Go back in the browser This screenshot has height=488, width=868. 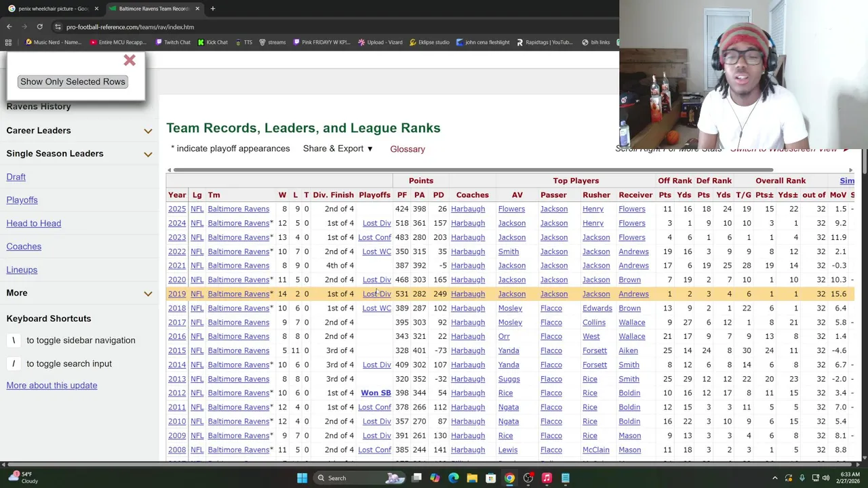(x=9, y=26)
